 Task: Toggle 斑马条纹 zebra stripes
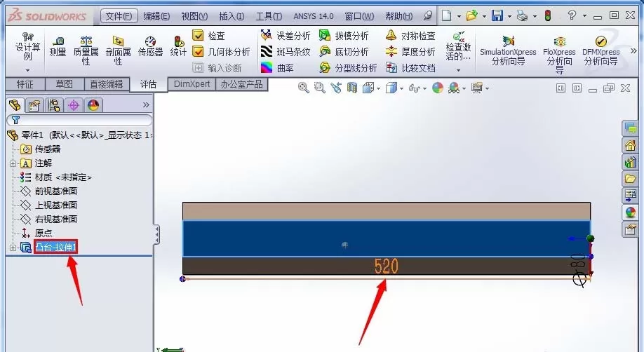click(286, 52)
